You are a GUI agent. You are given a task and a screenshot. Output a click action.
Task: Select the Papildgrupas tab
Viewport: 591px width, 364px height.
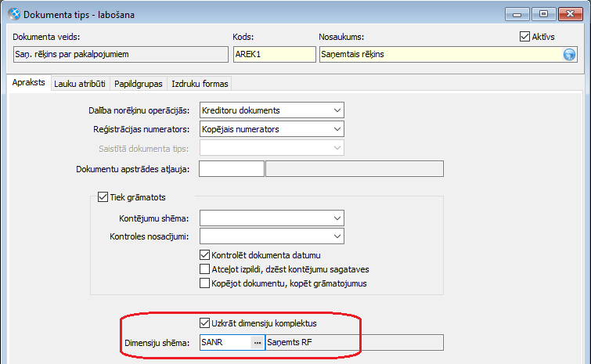139,84
